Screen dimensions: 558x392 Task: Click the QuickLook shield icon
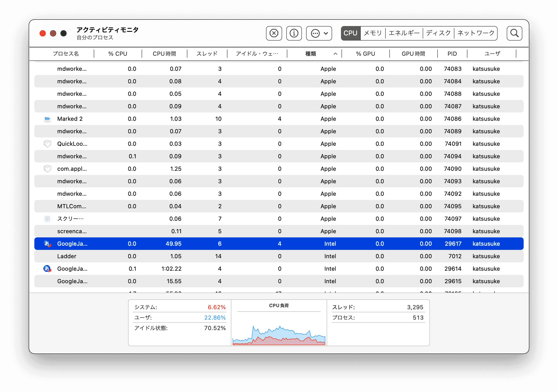47,144
